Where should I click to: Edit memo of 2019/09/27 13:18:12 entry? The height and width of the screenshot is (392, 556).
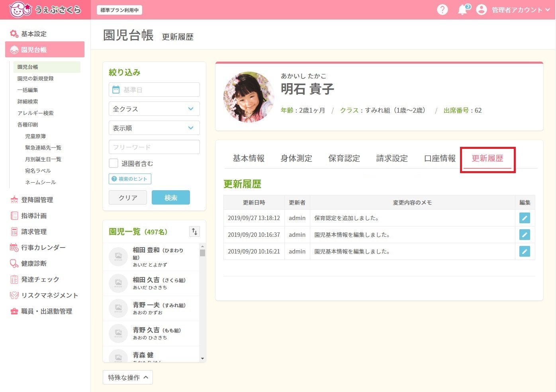click(525, 218)
